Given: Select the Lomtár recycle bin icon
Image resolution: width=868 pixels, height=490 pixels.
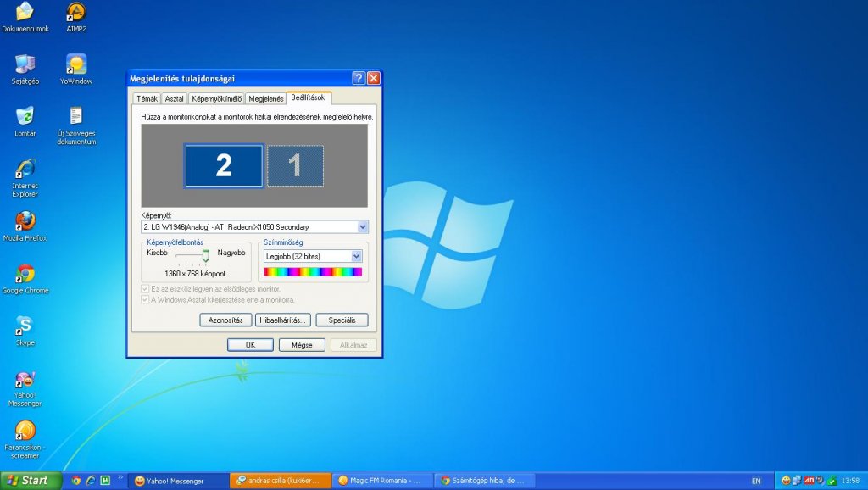Looking at the screenshot, I should point(25,122).
